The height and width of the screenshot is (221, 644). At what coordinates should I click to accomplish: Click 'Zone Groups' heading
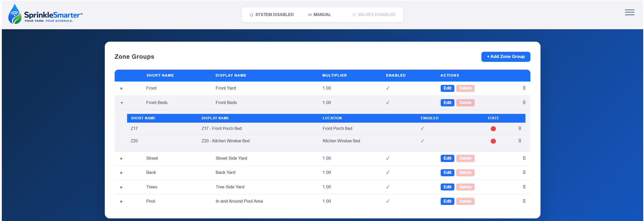point(134,57)
